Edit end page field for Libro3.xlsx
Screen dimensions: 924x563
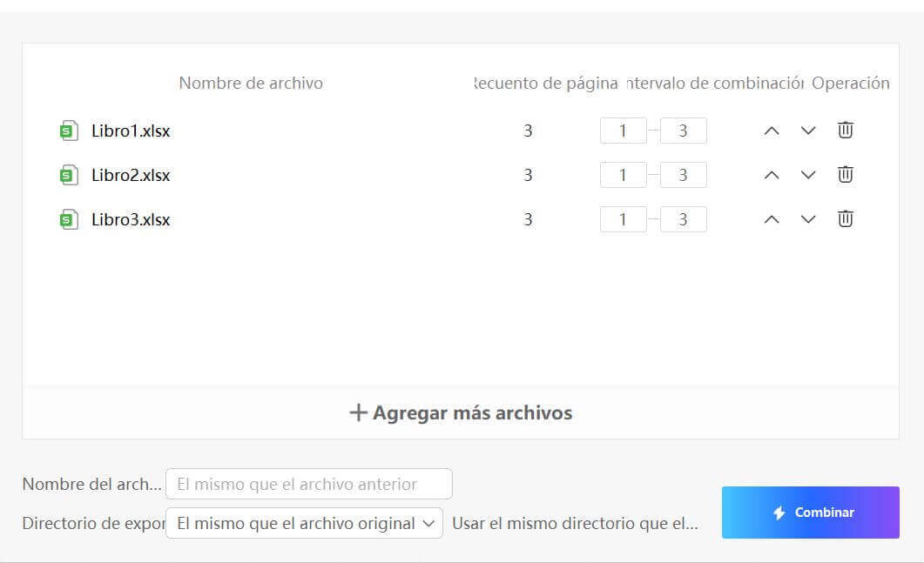(683, 219)
